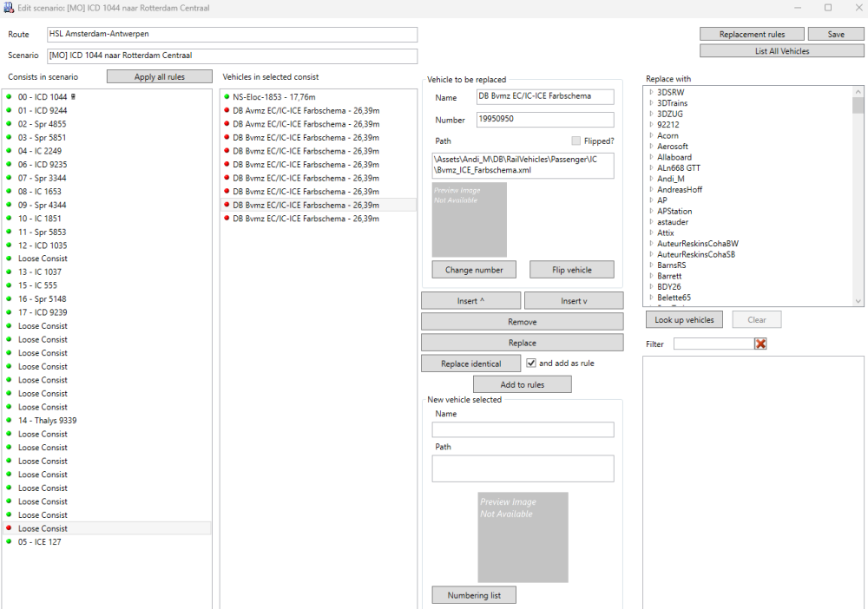Uncheck the 'and add as rule' checkbox
The image size is (868, 609).
pos(531,363)
